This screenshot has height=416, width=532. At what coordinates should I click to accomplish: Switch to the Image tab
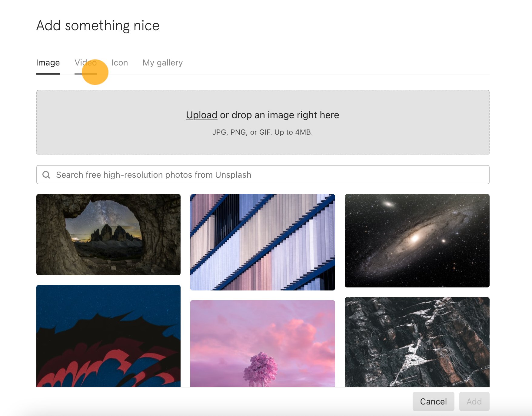pyautogui.click(x=48, y=63)
